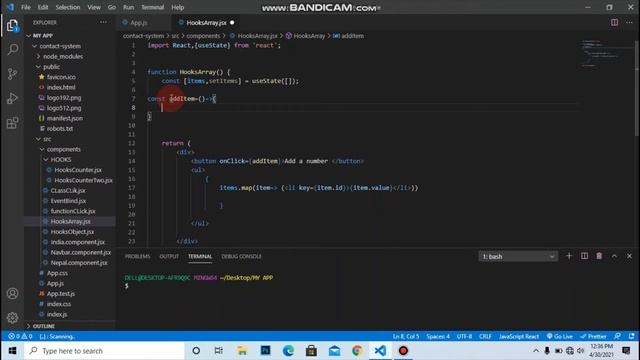Close the terminal panel
The width and height of the screenshot is (640, 360).
click(629, 256)
